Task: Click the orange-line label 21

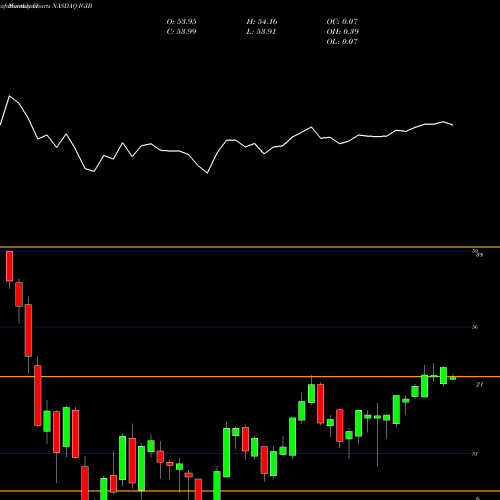Action: click(479, 385)
